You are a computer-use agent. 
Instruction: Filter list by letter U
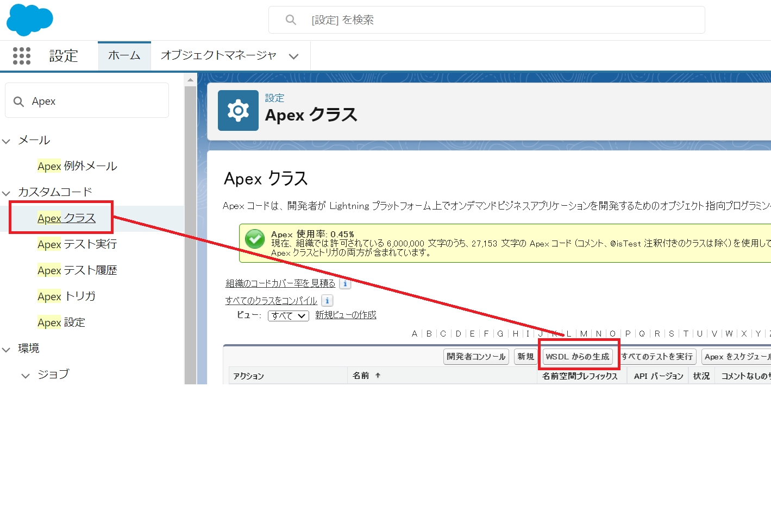(700, 334)
